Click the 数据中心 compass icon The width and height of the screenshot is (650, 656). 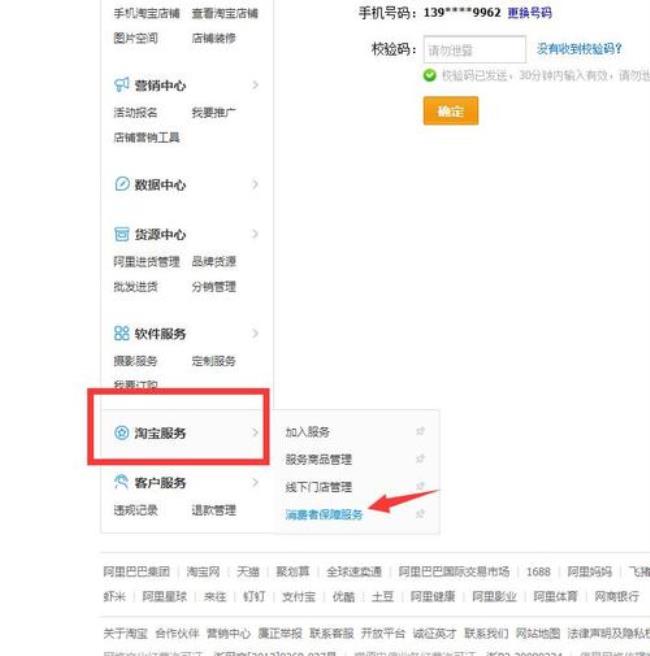pyautogui.click(x=122, y=184)
